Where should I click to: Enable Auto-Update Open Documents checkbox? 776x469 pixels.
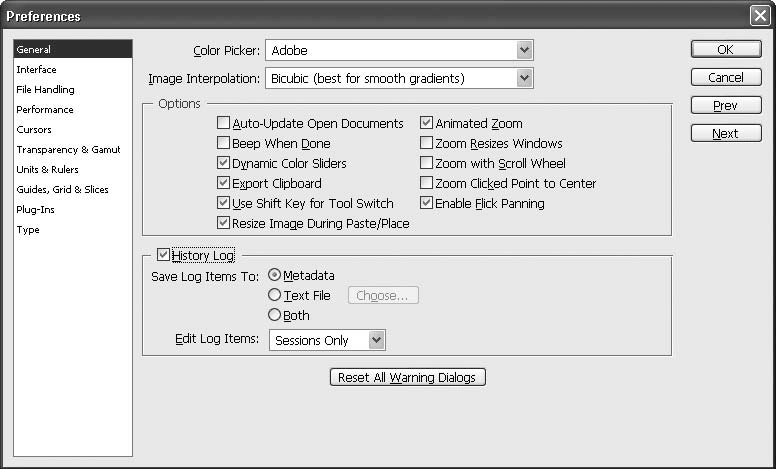coord(224,124)
